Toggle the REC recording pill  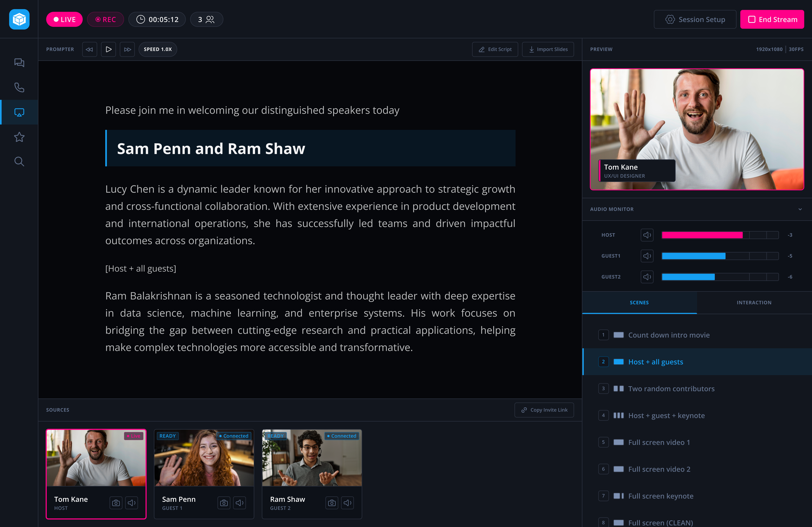coord(105,19)
